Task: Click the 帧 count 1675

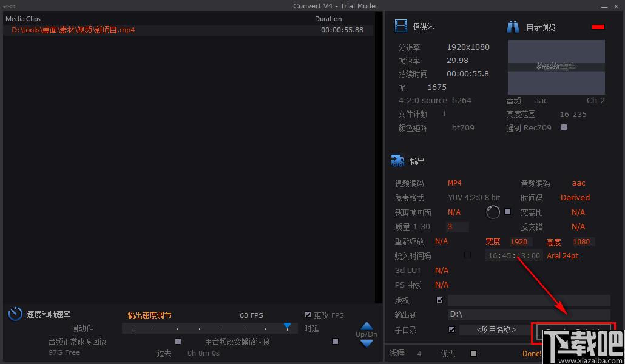Action: (x=437, y=87)
